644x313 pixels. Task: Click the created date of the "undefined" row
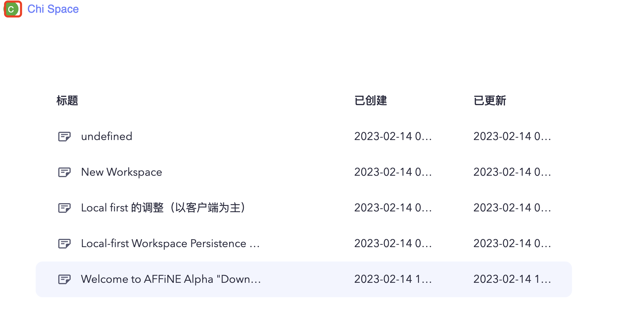pos(393,136)
